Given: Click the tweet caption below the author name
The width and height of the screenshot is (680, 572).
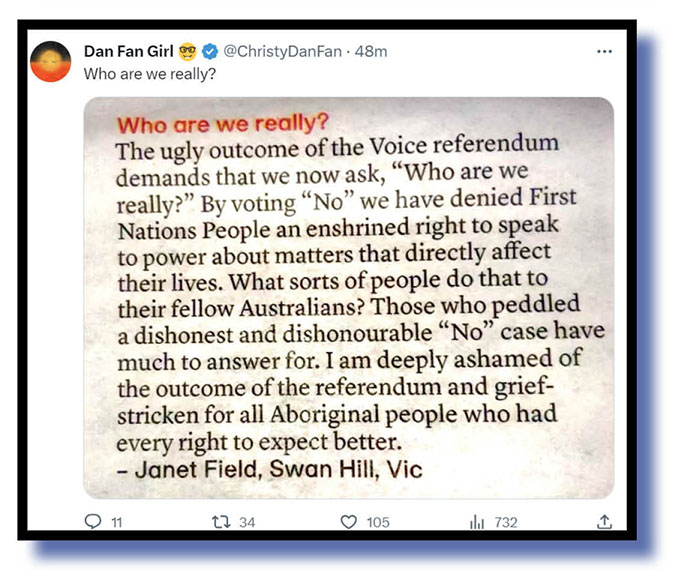Looking at the screenshot, I should pos(150,73).
